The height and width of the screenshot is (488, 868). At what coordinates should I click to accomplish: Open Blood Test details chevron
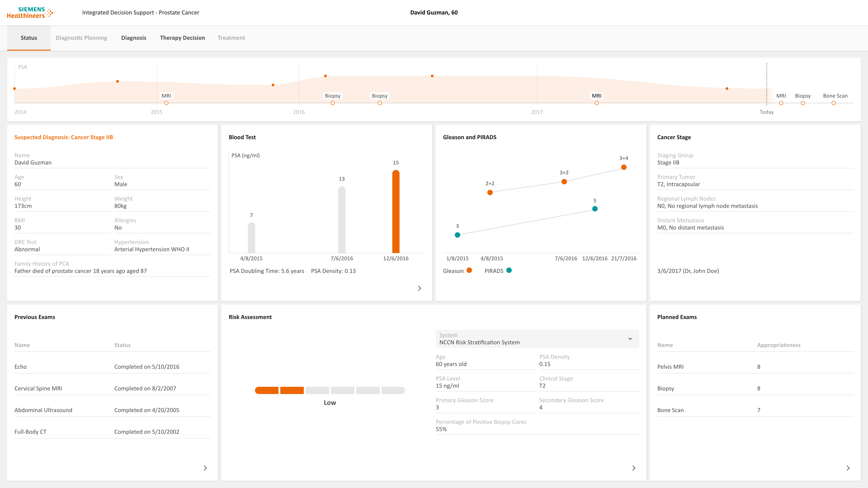420,288
